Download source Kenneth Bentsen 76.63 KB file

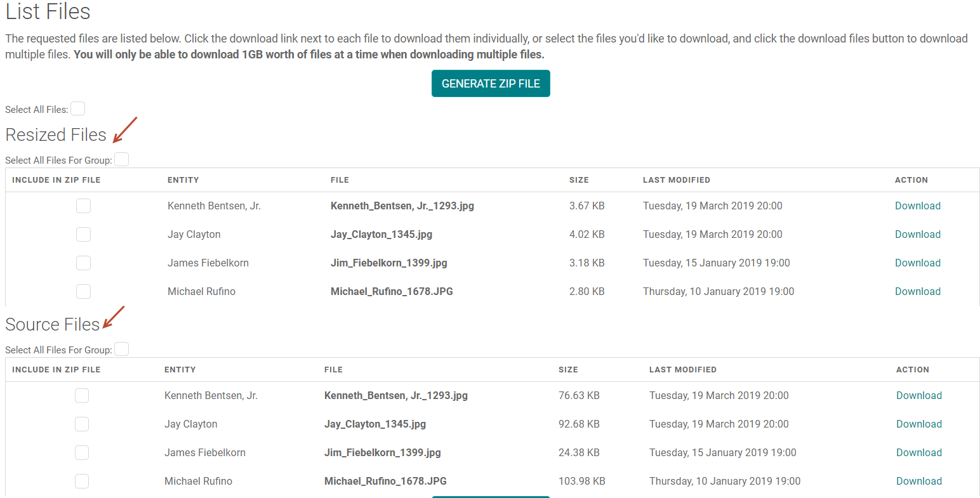(x=918, y=395)
